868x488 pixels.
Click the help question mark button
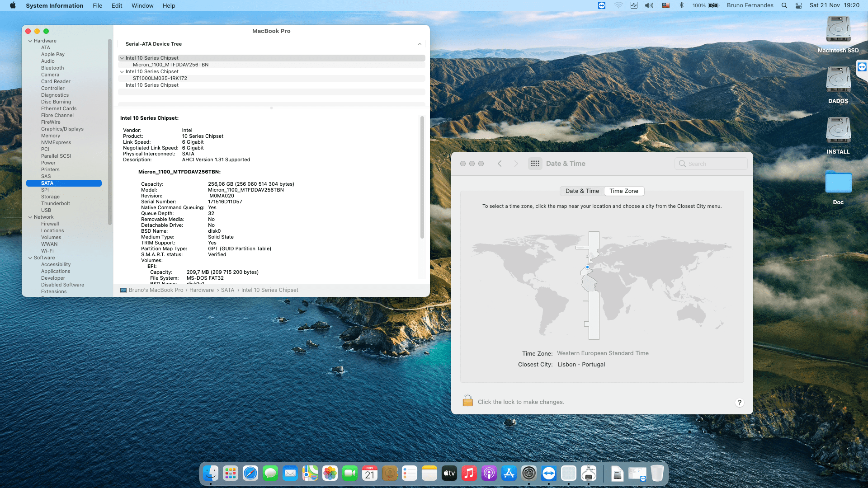(x=739, y=403)
